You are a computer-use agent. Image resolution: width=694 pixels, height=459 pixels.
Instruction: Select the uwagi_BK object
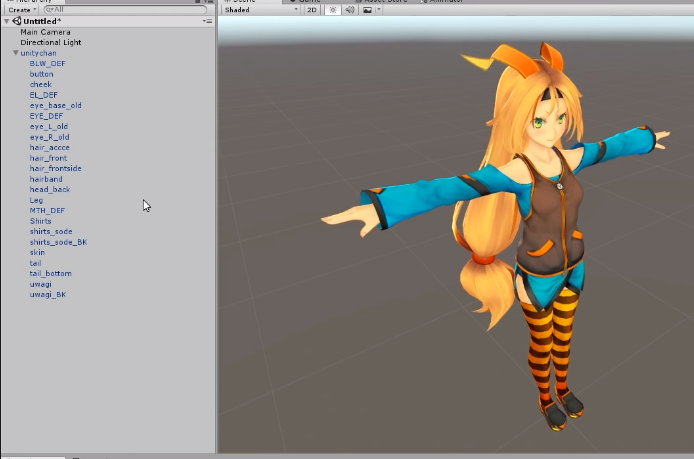pyautogui.click(x=48, y=295)
